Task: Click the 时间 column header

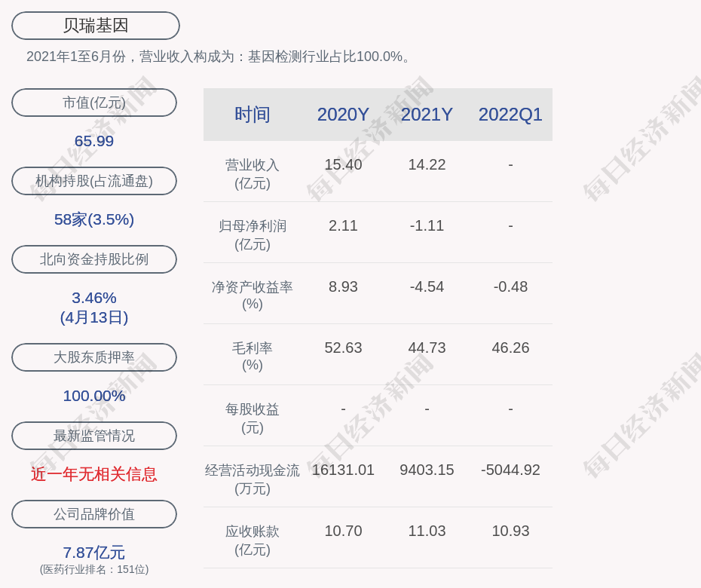Action: [x=253, y=115]
